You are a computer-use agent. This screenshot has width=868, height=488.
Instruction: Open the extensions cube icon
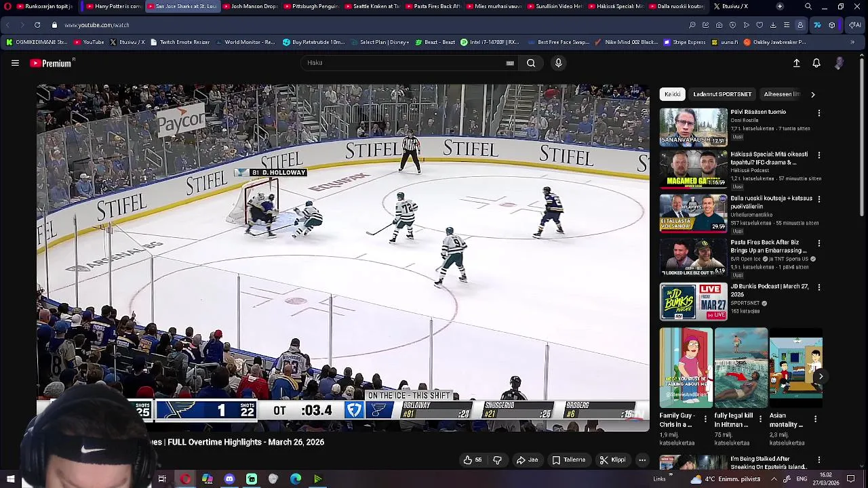[x=832, y=25]
